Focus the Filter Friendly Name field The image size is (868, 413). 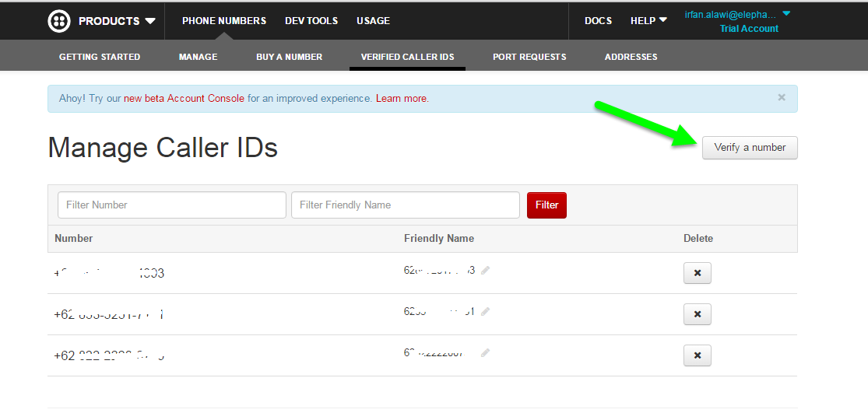tap(406, 205)
